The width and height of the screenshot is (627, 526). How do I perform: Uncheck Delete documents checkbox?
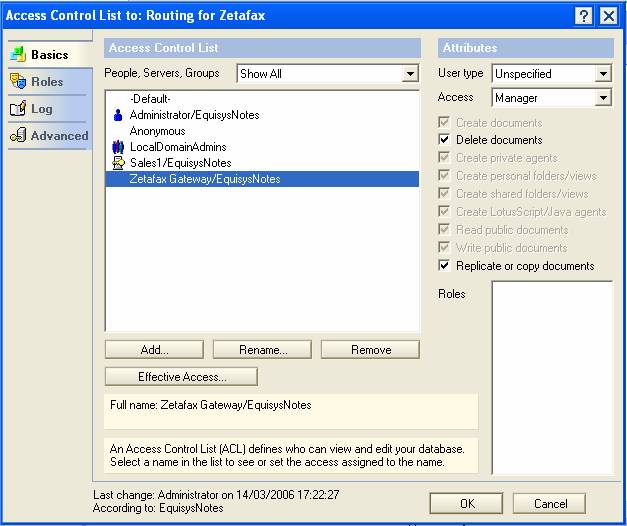point(444,139)
